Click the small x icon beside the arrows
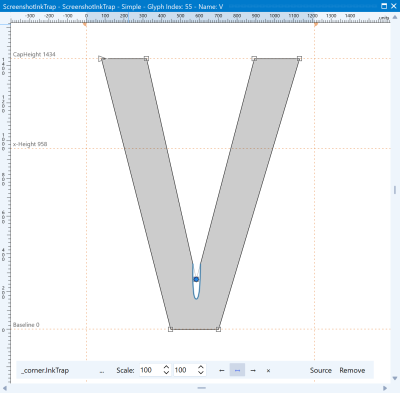The height and width of the screenshot is (393, 400). click(x=268, y=370)
